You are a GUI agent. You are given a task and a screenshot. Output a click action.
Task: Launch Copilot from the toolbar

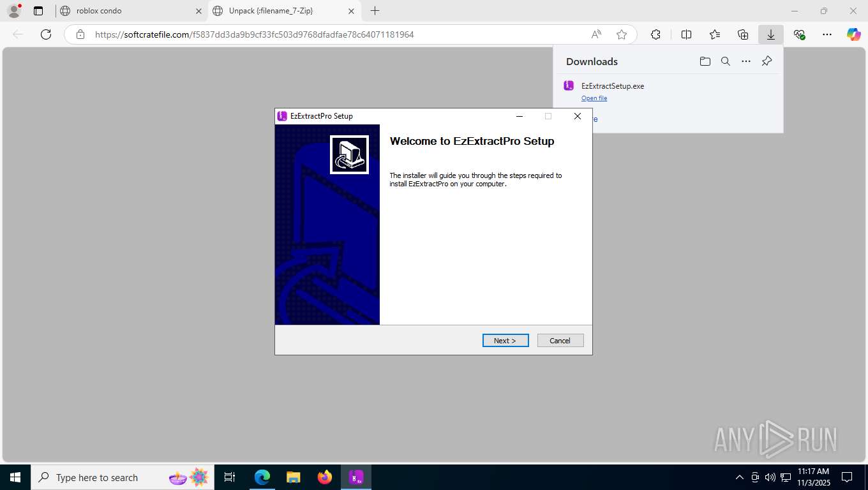(854, 34)
